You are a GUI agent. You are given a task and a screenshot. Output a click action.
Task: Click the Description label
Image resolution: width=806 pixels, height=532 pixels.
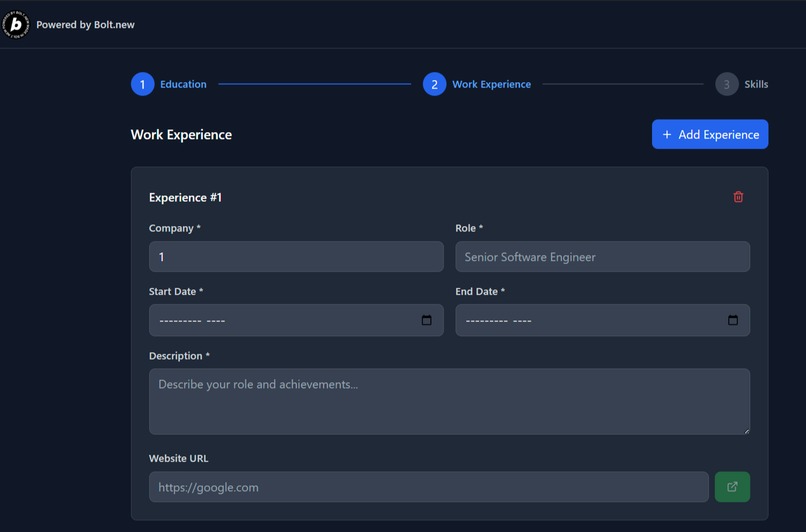tap(179, 356)
